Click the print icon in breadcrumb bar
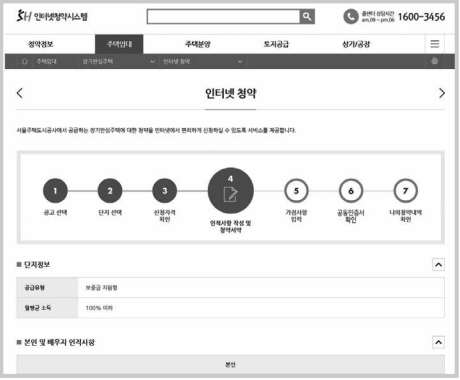Screen dimensions: 460x380 pos(435,61)
